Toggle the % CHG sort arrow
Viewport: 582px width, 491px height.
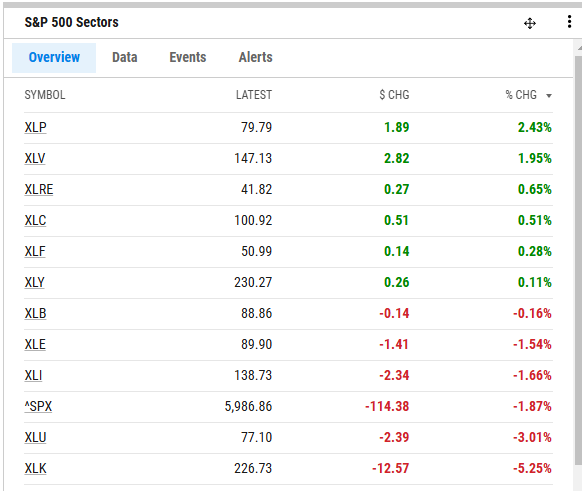pyautogui.click(x=549, y=96)
